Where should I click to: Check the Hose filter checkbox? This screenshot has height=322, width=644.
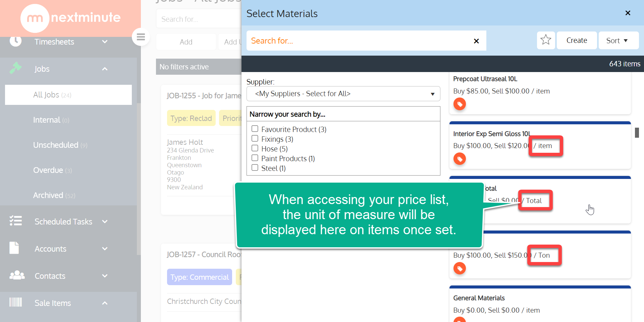(255, 148)
